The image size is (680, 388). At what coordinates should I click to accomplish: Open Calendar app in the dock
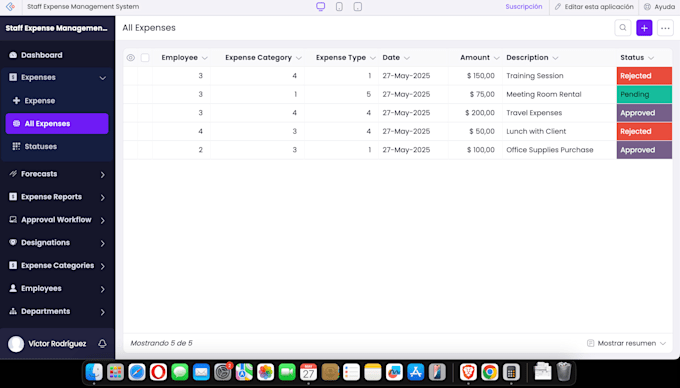click(x=308, y=372)
